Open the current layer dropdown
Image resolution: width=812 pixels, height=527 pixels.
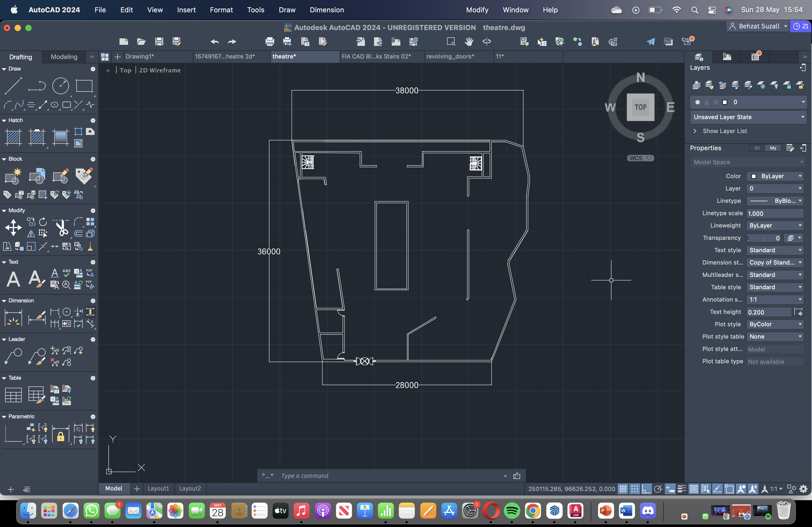[x=748, y=102]
